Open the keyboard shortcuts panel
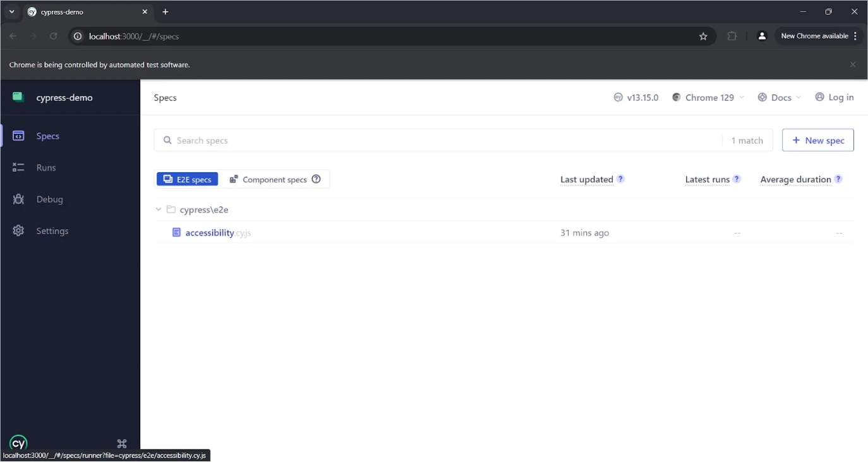The height and width of the screenshot is (462, 868). tap(121, 443)
